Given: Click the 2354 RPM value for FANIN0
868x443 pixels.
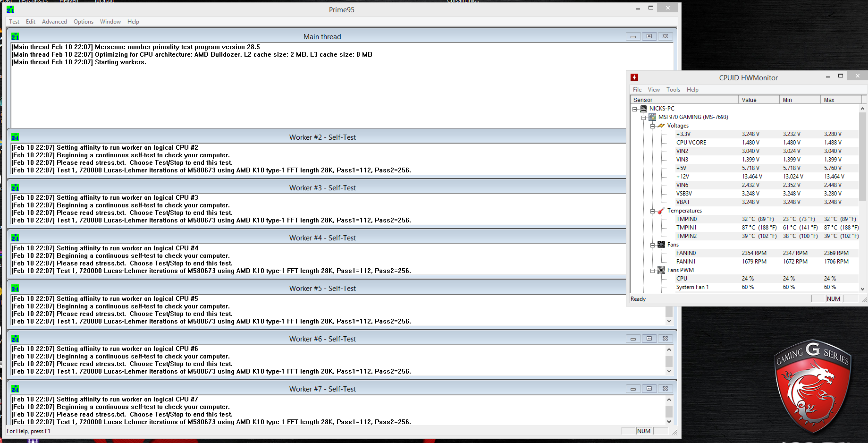Looking at the screenshot, I should coord(754,253).
